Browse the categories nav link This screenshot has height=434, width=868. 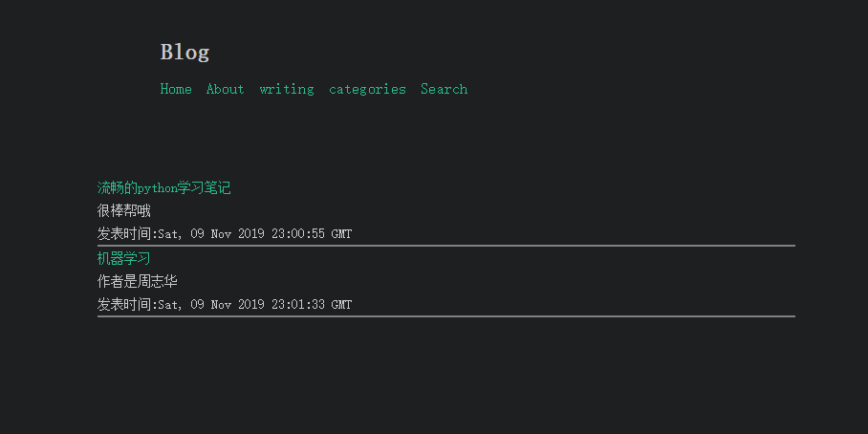[368, 89]
